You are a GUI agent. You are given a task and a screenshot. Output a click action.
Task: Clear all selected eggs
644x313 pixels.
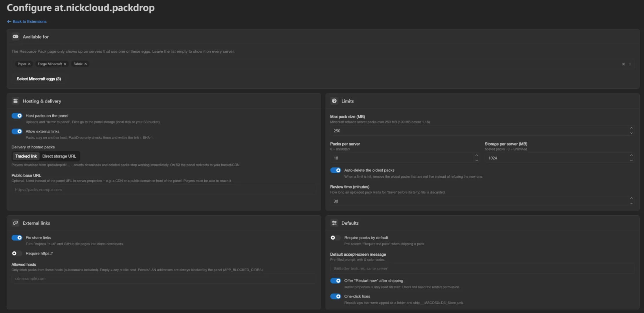click(x=623, y=64)
